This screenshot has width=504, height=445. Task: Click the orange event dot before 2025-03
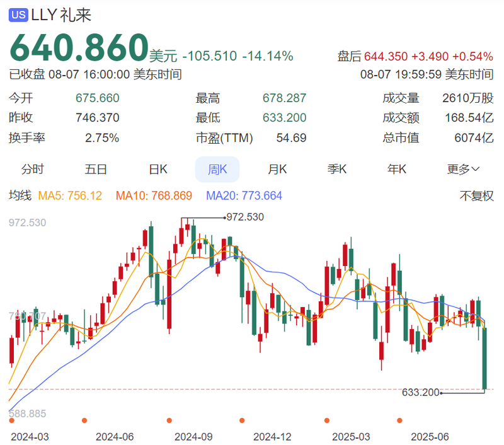pos(327,420)
